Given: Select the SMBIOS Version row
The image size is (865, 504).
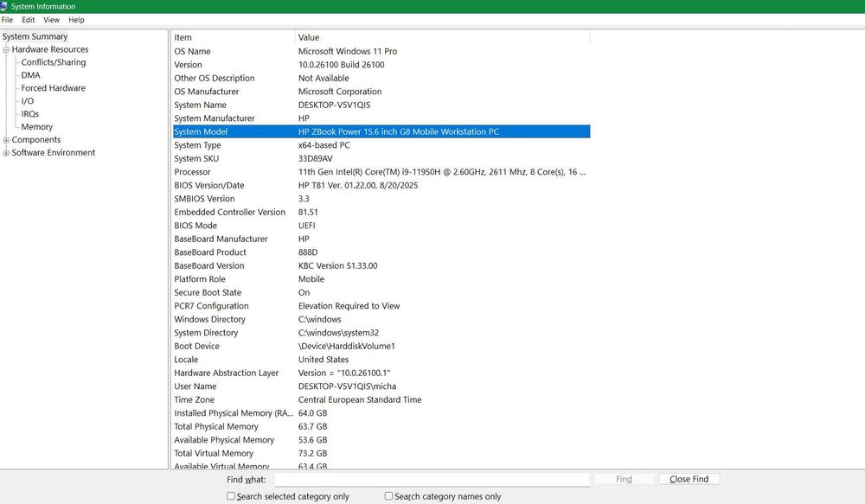Looking at the screenshot, I should (381, 199).
